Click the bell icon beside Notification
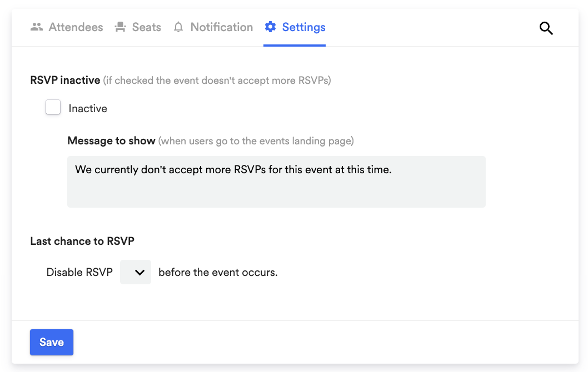The width and height of the screenshot is (588, 372). tap(178, 27)
